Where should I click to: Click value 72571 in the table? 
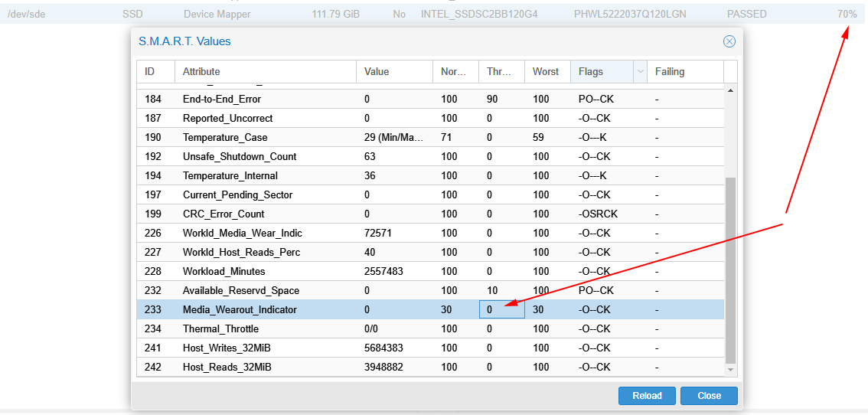pyautogui.click(x=378, y=234)
